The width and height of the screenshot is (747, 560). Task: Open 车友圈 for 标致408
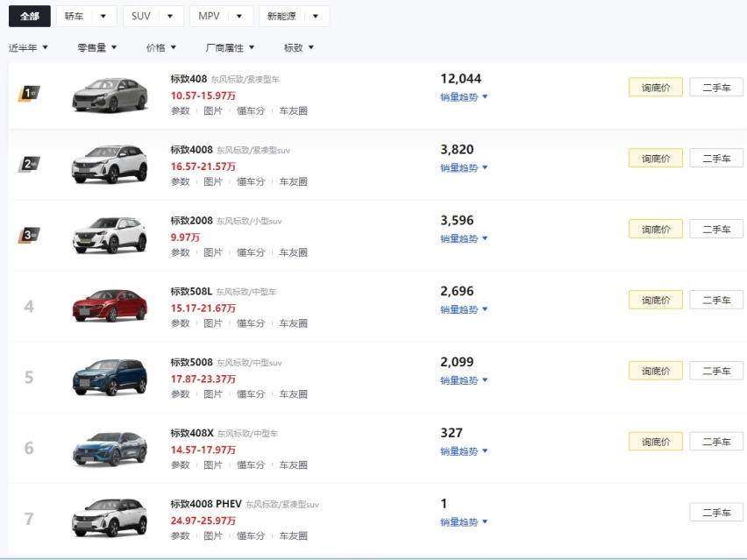click(x=293, y=111)
